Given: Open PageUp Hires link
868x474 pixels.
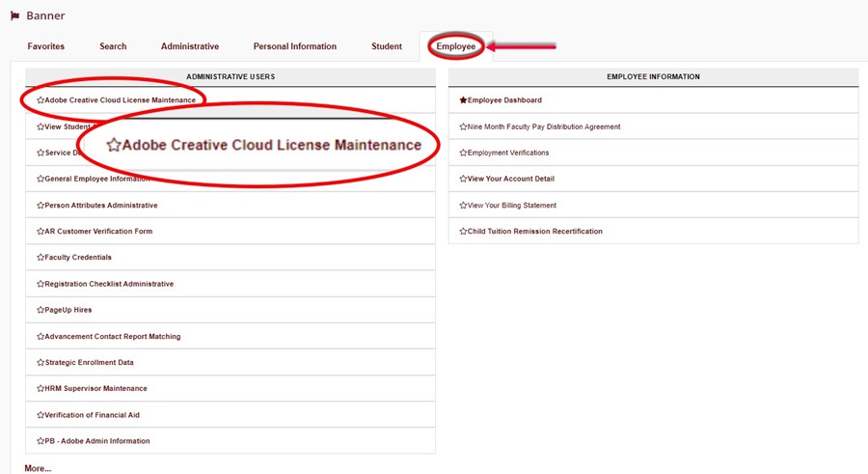Looking at the screenshot, I should 68,310.
